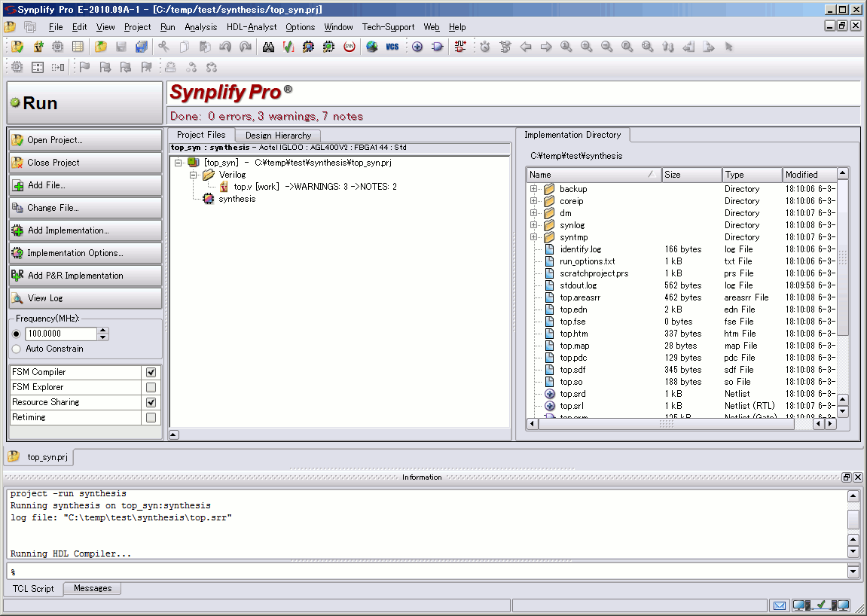Screen dimensions: 867x616
Task: Launch the VCS simulator toolbar icon
Action: 392,47
